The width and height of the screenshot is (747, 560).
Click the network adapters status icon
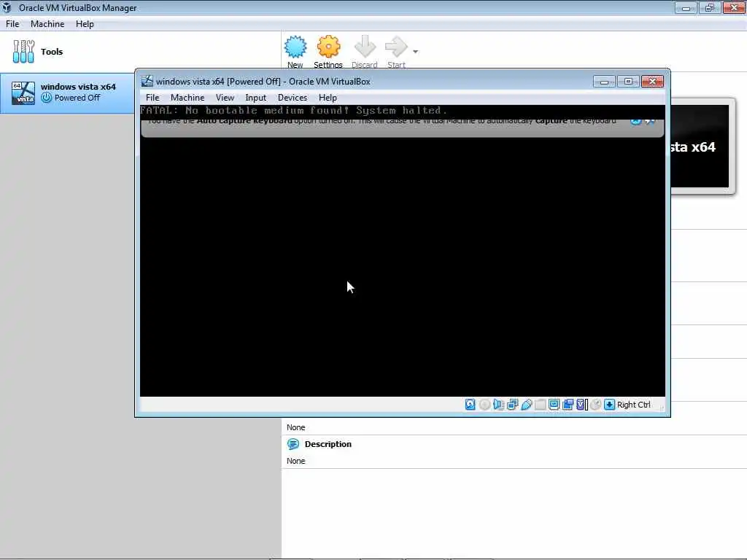tap(513, 405)
